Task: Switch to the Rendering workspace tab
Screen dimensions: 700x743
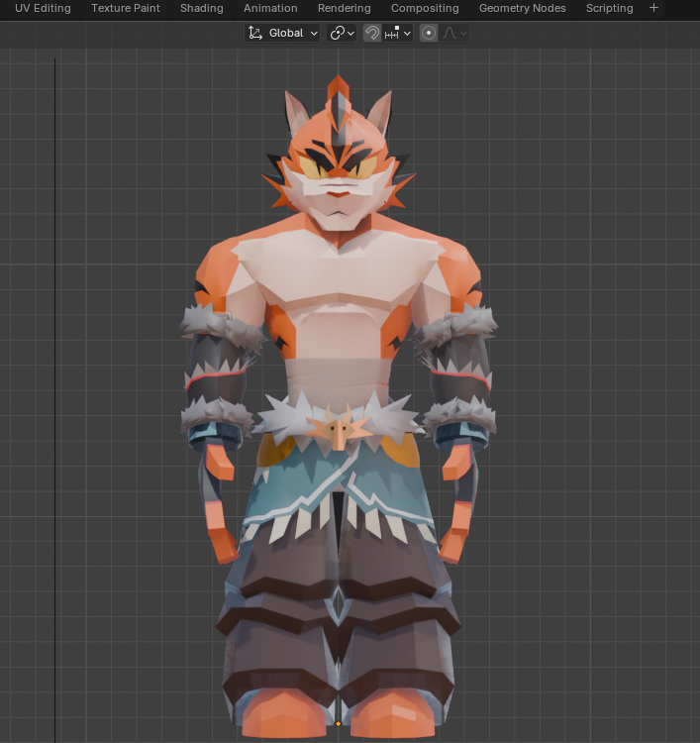Action: tap(345, 8)
